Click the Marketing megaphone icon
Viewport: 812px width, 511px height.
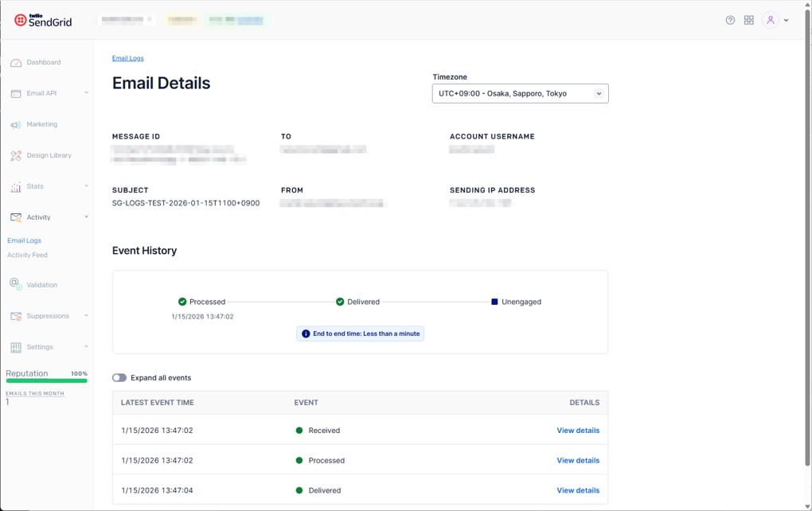[x=16, y=125]
